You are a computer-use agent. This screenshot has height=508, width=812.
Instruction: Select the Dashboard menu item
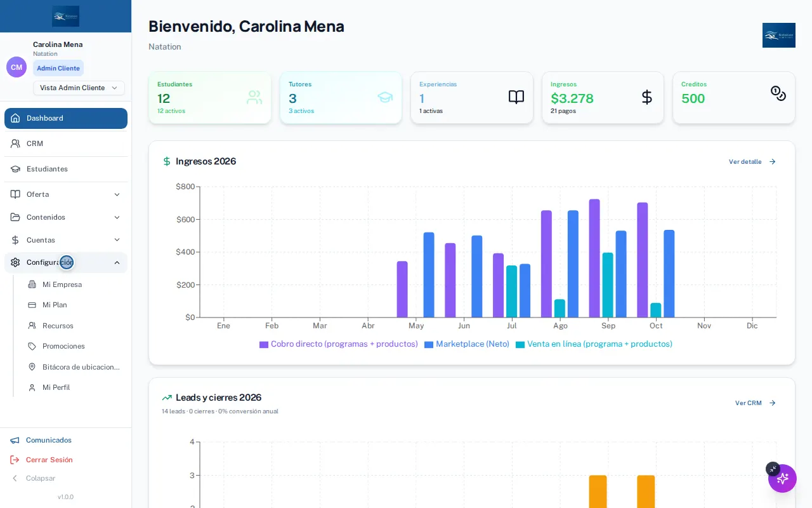point(66,118)
